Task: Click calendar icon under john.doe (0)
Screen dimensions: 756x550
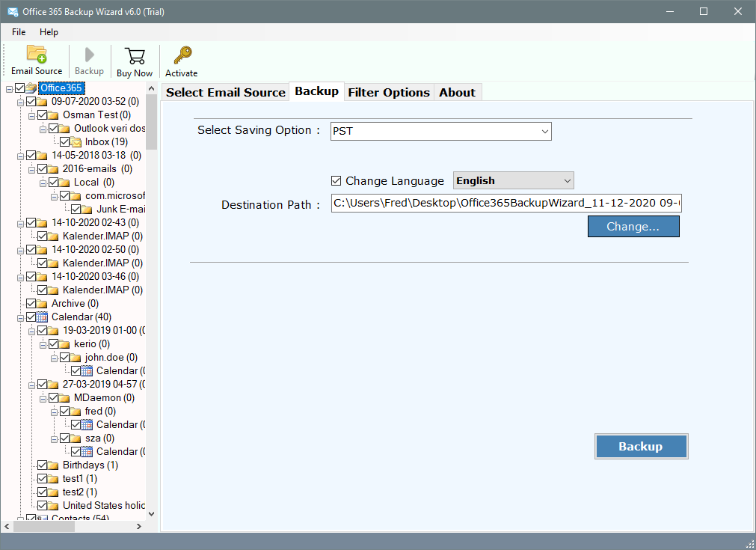Action: click(87, 370)
